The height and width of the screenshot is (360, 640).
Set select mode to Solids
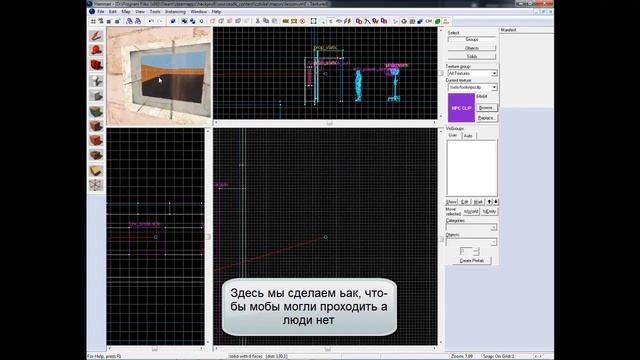[472, 56]
